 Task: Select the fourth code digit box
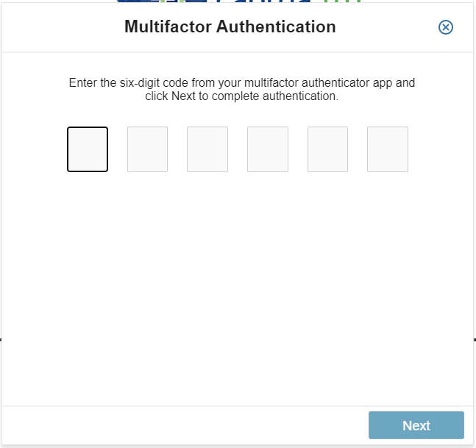click(268, 149)
